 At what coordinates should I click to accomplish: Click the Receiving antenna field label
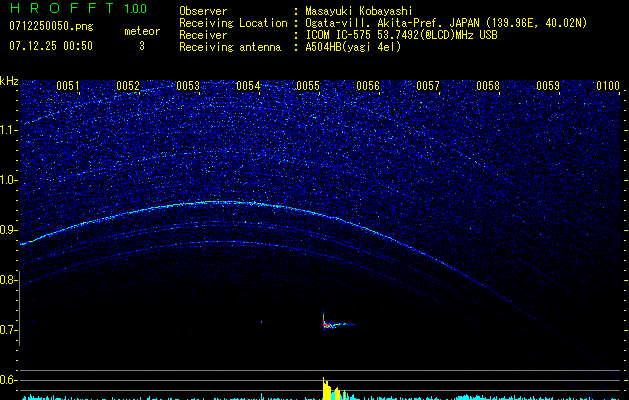point(230,47)
